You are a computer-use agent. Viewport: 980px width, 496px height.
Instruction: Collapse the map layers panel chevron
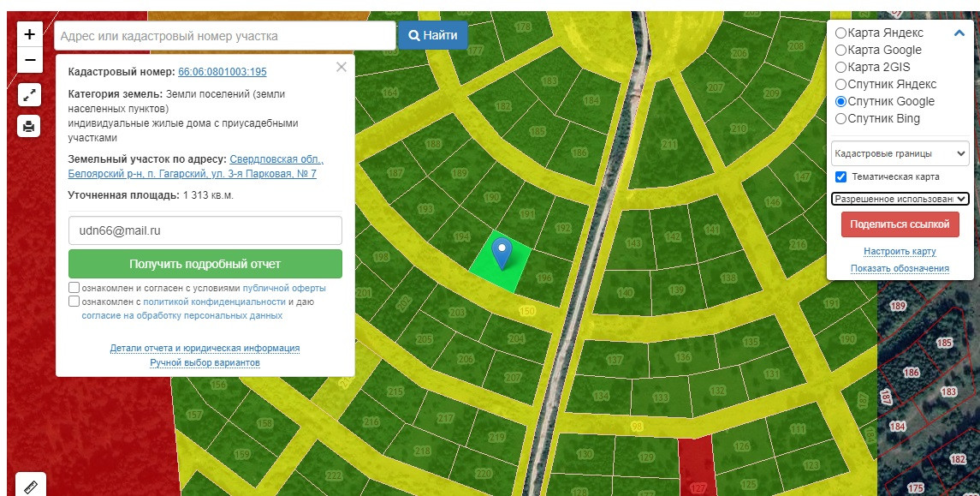pos(959,33)
